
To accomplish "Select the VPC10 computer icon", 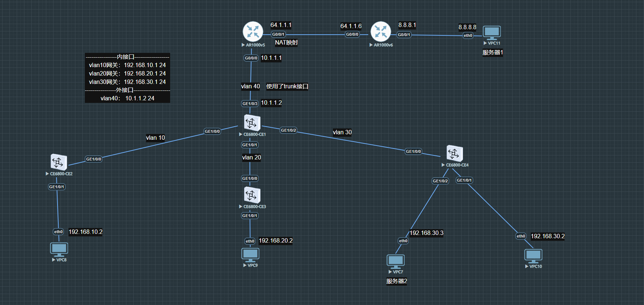I will (533, 256).
